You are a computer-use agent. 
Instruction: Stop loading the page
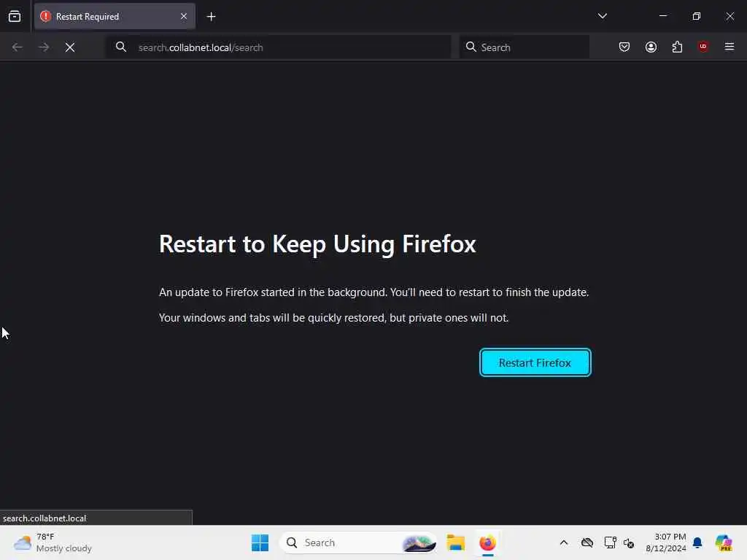70,47
